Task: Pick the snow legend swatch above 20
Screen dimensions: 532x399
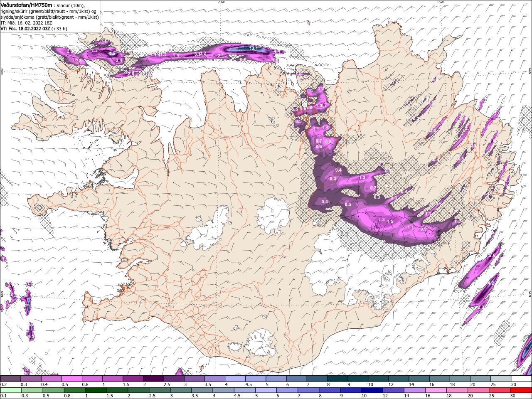Action: pyautogui.click(x=480, y=378)
